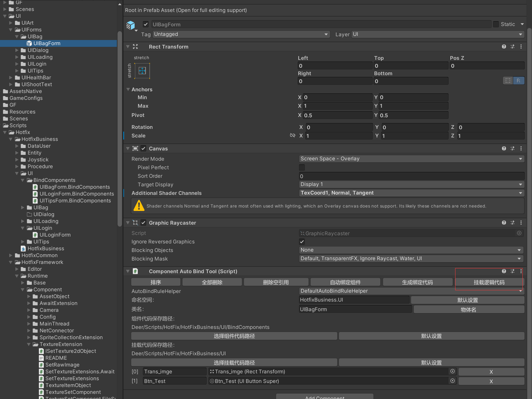Open the Tag dropdown showing Untagged
The height and width of the screenshot is (399, 532).
[241, 34]
